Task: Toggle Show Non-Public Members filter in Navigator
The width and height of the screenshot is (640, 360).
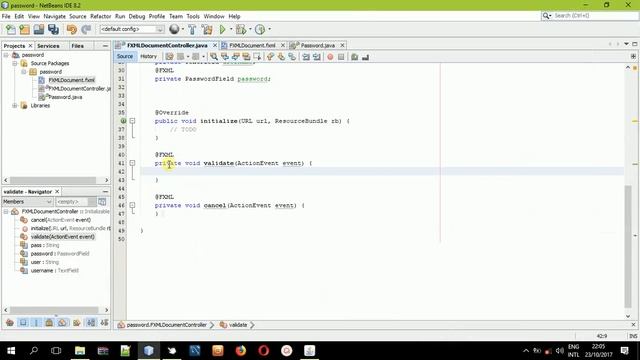Action: (x=49, y=322)
